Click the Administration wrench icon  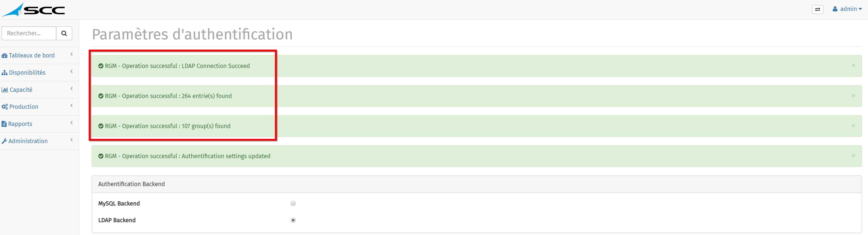tap(4, 141)
